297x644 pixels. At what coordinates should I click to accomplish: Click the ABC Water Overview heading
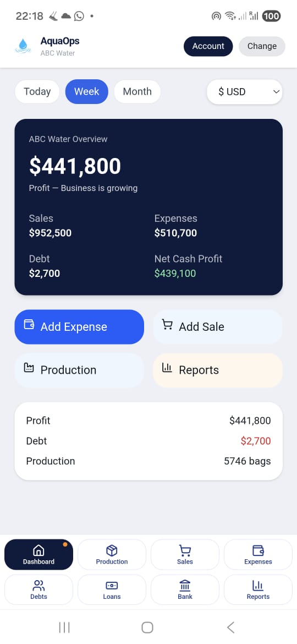point(68,139)
